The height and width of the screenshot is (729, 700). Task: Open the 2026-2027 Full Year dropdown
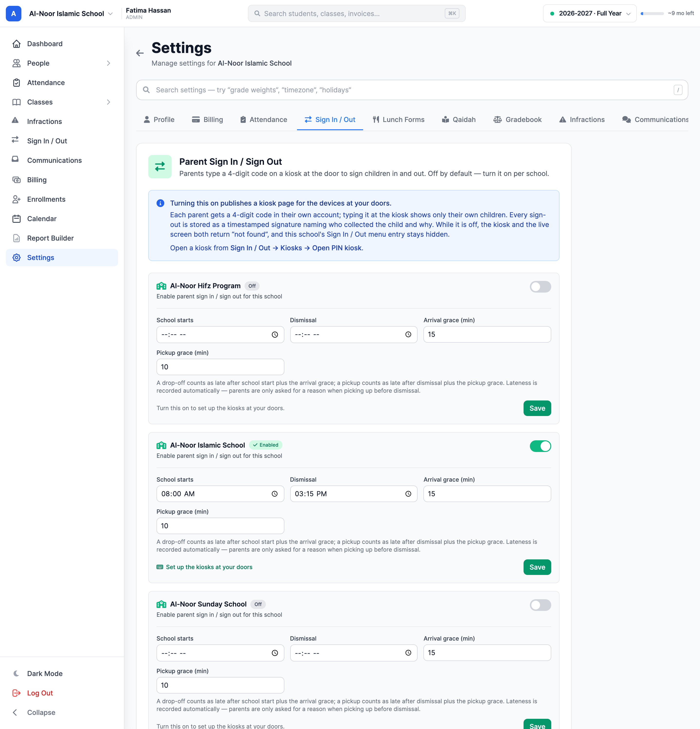pos(590,13)
